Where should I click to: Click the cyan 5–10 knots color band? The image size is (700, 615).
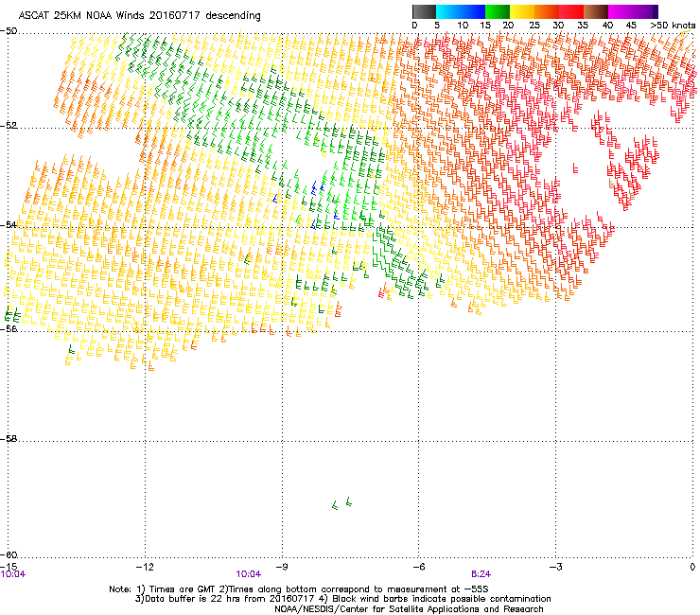[x=448, y=11]
